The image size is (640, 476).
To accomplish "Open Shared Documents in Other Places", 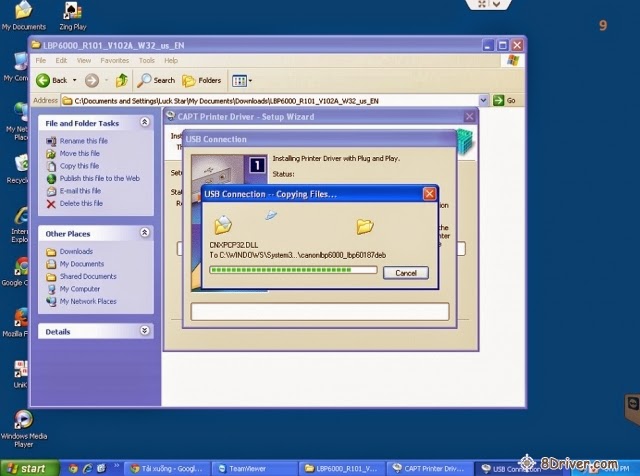I will click(88, 276).
